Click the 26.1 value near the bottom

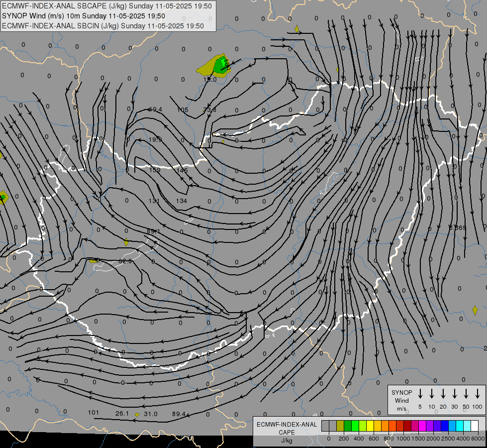click(122, 414)
